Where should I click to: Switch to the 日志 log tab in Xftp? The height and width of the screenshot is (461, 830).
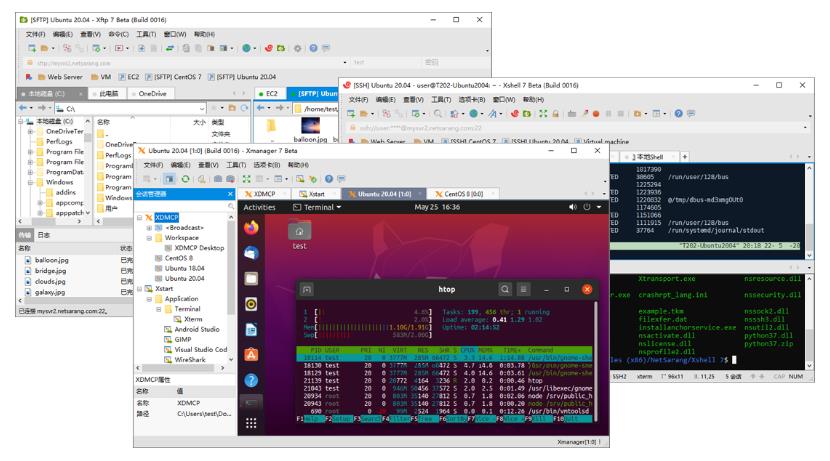tap(43, 235)
